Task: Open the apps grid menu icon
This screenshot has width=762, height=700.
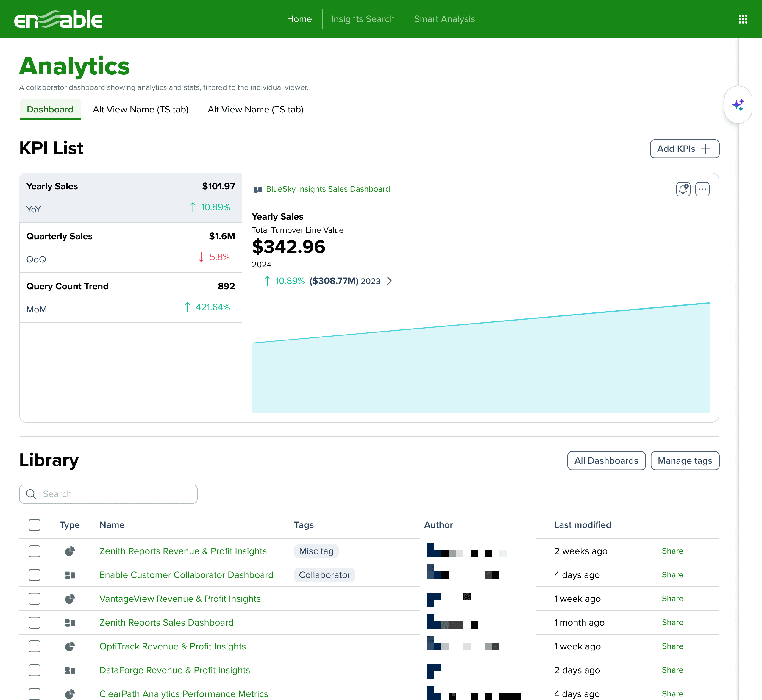Action: pyautogui.click(x=743, y=19)
